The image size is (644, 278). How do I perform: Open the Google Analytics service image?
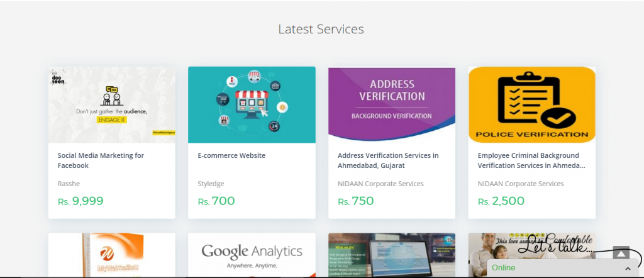[x=252, y=255]
